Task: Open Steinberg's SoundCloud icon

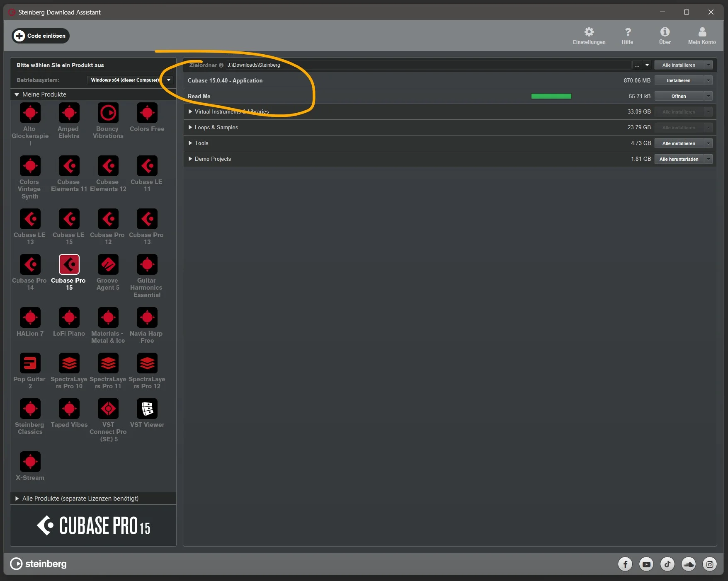Action: pos(689,564)
